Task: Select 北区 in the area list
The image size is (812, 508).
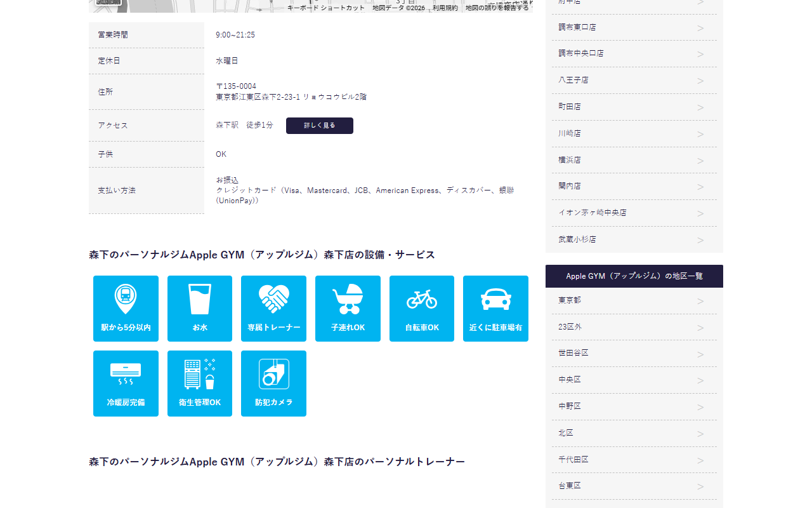Action: click(634, 433)
